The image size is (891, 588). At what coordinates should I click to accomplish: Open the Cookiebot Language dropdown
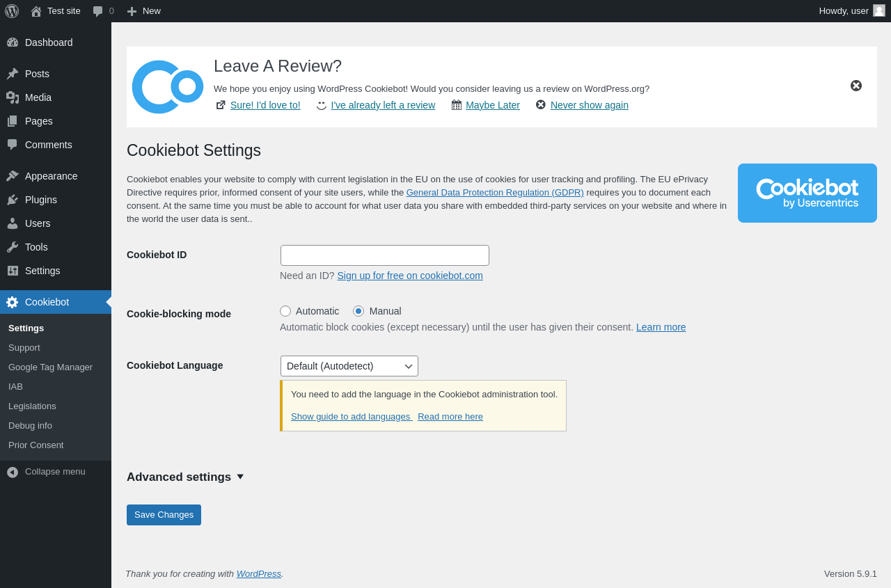coord(349,366)
